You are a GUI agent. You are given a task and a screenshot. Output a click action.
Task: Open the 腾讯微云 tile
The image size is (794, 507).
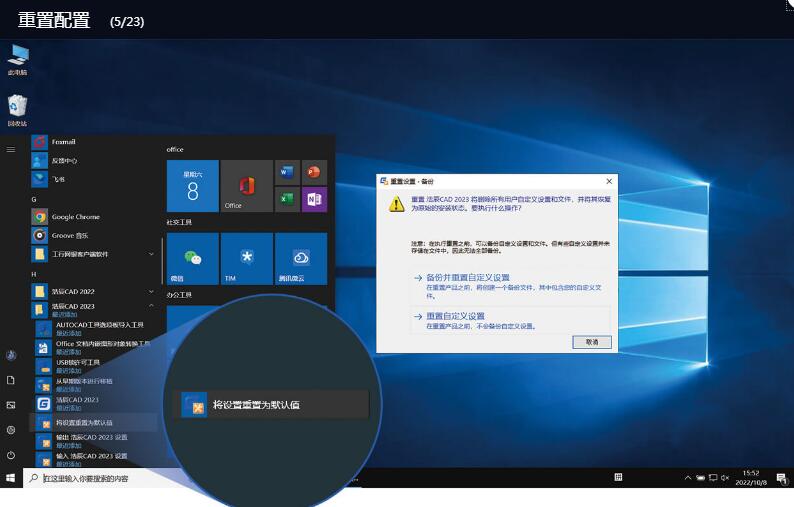point(301,259)
